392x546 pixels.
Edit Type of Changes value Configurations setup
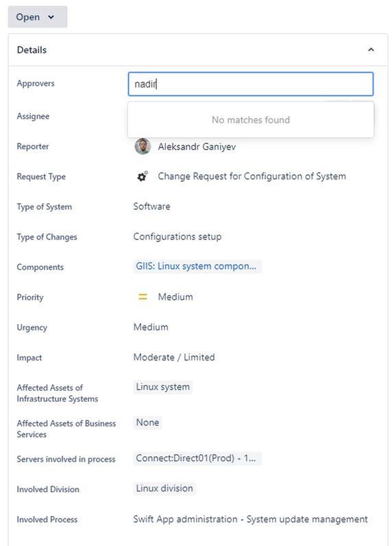(x=177, y=237)
